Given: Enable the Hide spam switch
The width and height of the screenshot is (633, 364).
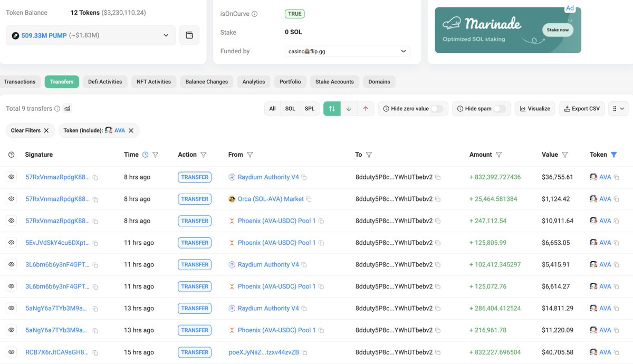Looking at the screenshot, I should coord(499,109).
